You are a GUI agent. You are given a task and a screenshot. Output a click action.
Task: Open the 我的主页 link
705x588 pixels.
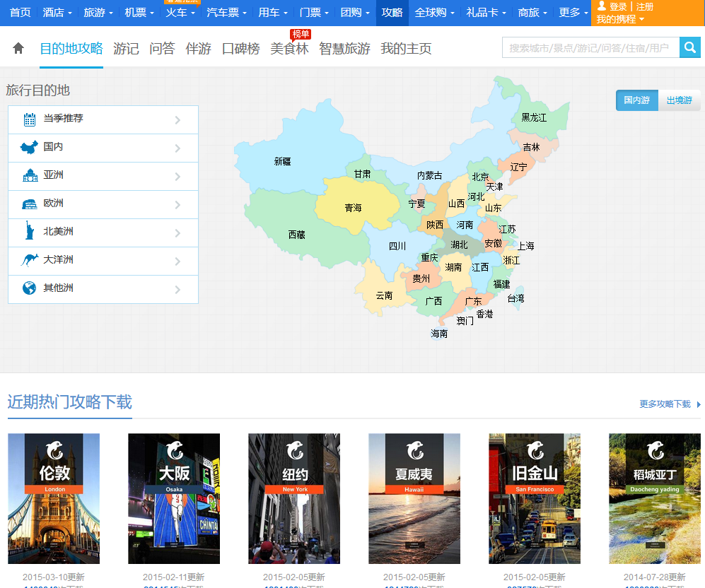pyautogui.click(x=406, y=49)
